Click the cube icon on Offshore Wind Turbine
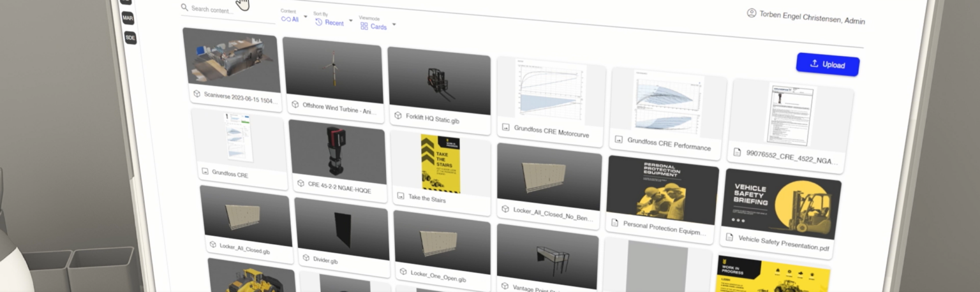Screen dimensions: 980x292 pyautogui.click(x=295, y=104)
